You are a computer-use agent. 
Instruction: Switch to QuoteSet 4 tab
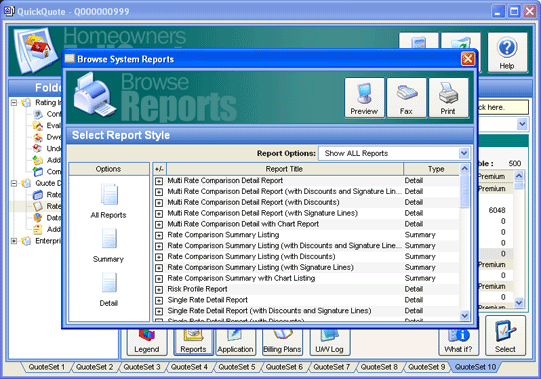tap(189, 367)
